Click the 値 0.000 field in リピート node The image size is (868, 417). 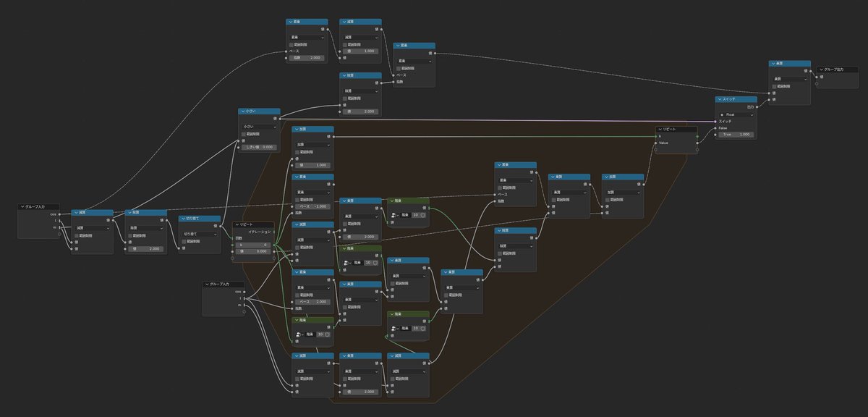(253, 251)
